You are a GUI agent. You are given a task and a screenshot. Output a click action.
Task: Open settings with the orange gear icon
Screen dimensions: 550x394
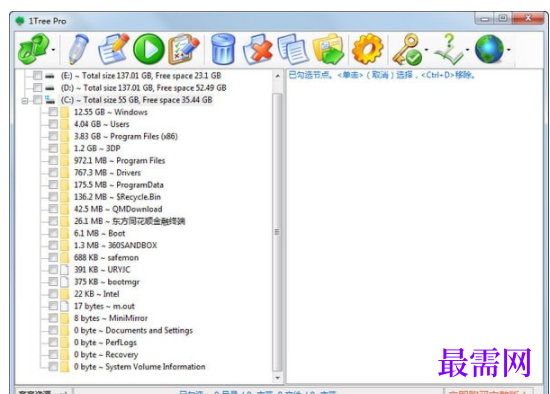(x=368, y=49)
